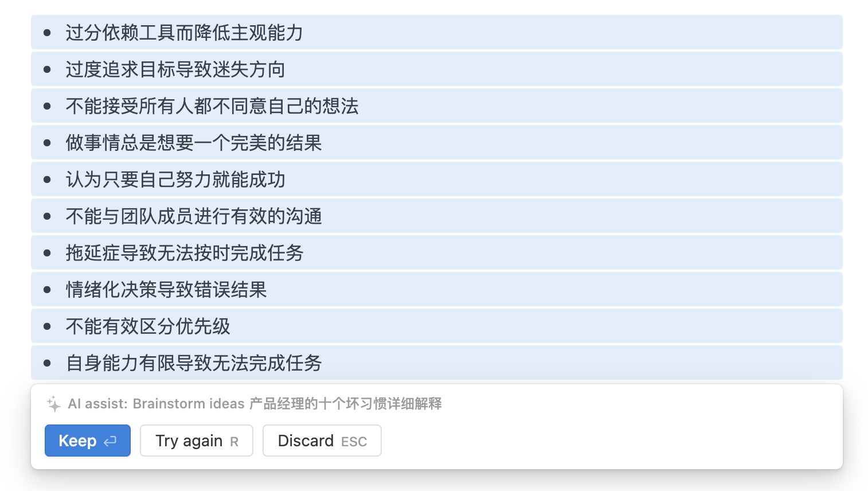Discard the AI brainstorm result
This screenshot has width=868, height=491.
(x=322, y=441)
